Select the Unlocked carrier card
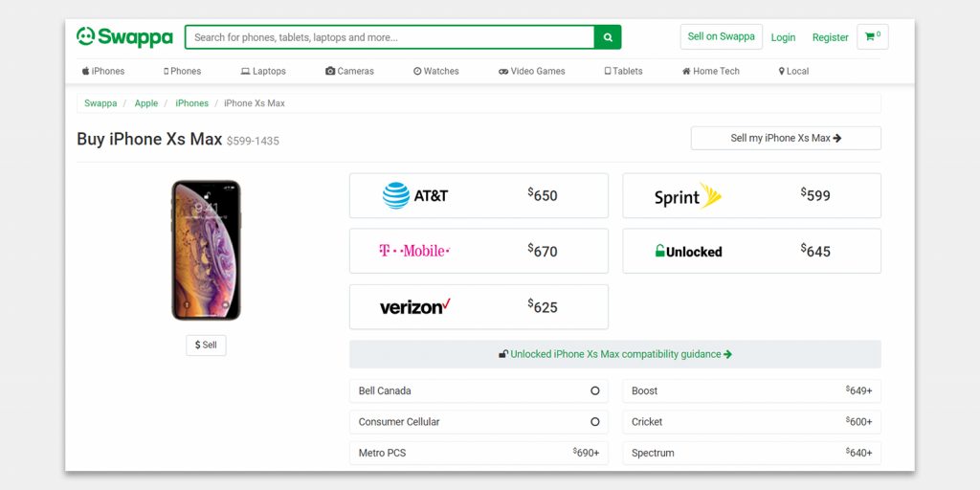 tap(752, 251)
